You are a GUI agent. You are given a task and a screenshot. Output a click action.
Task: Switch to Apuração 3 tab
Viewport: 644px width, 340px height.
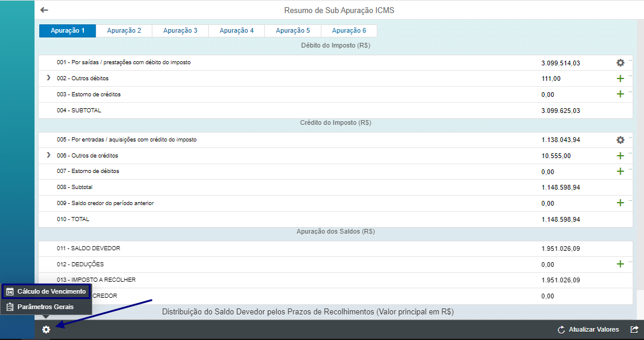(x=180, y=31)
